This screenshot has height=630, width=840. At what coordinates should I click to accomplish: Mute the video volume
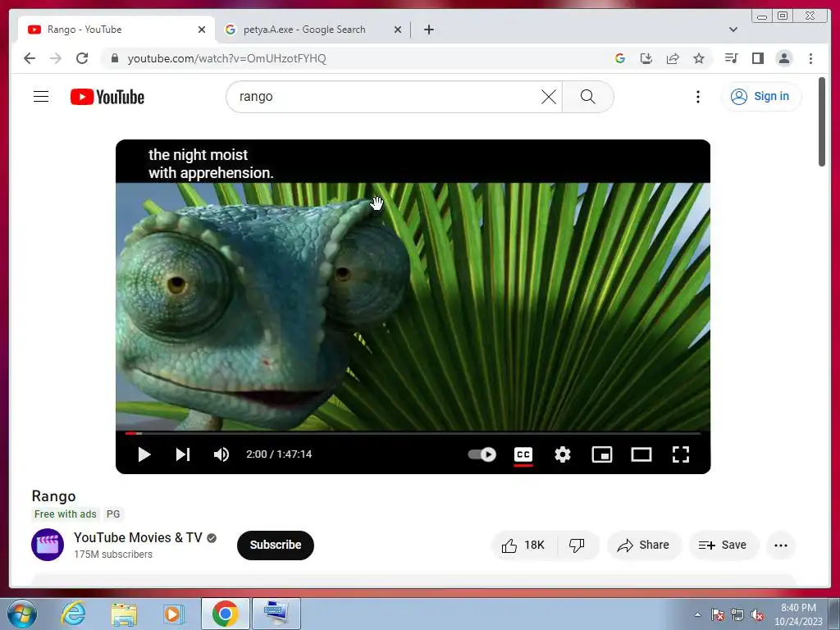(221, 454)
